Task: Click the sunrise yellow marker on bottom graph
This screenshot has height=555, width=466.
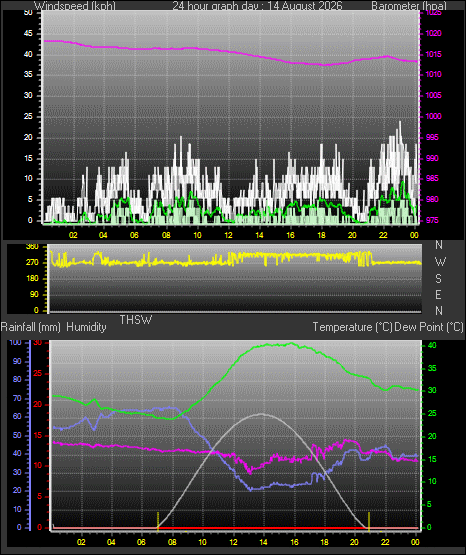Action: [158, 521]
